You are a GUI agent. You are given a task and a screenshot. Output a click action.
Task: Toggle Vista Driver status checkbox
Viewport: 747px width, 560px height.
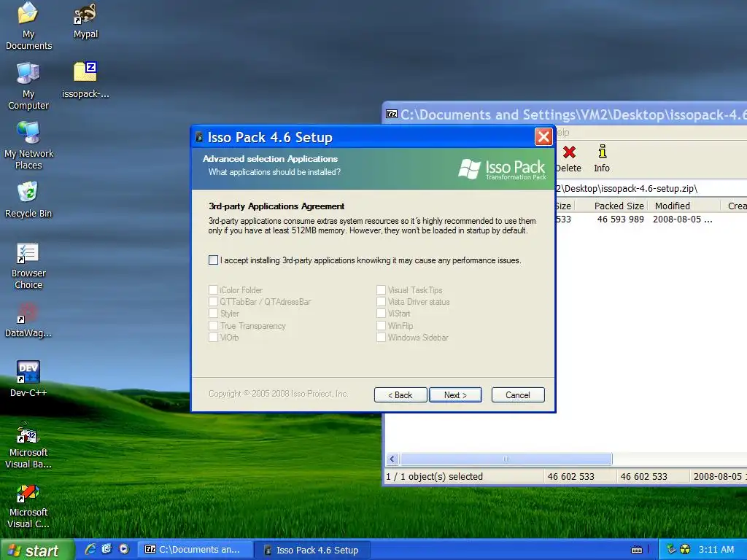[381, 301]
